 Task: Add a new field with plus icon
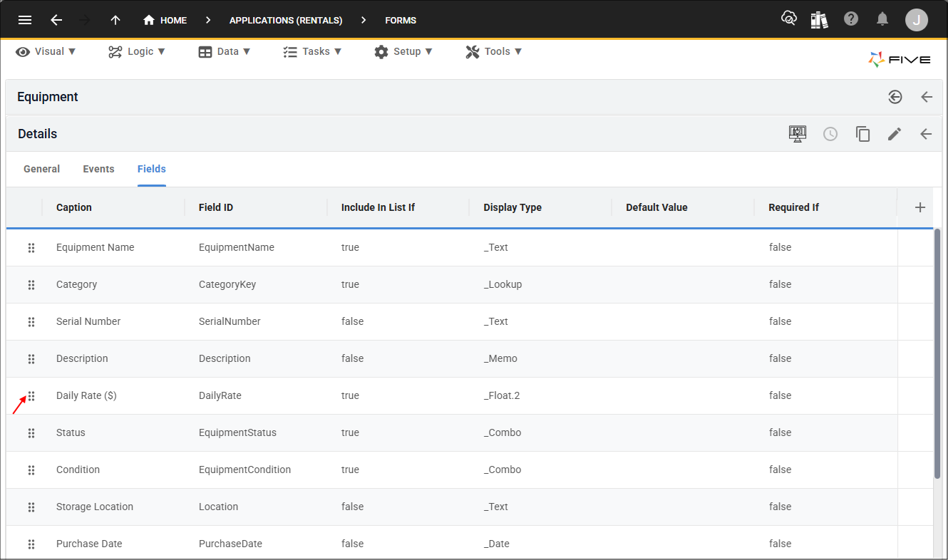click(x=920, y=207)
